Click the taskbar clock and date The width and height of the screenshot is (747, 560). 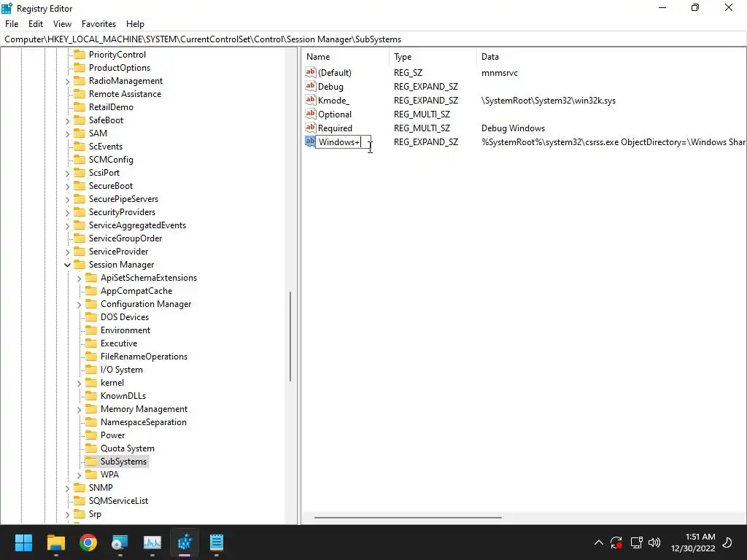click(x=693, y=542)
